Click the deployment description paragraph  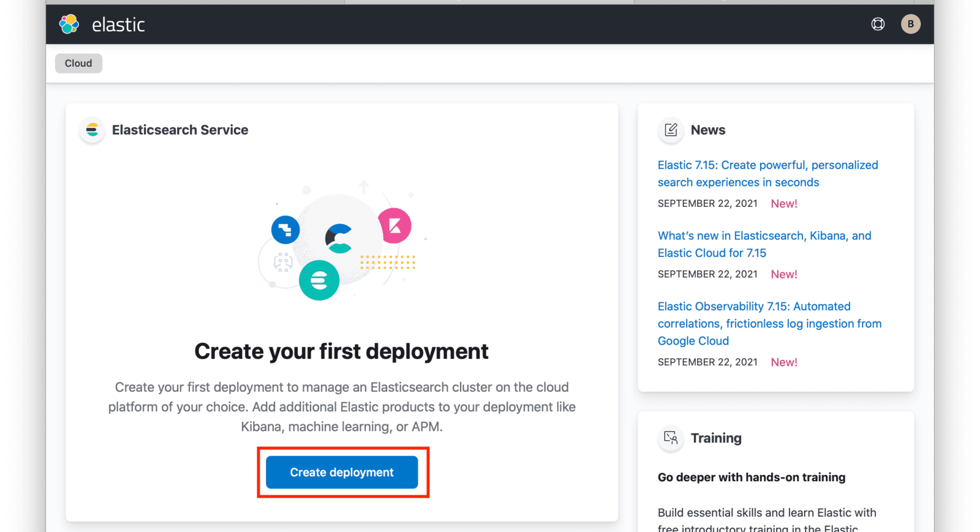coord(342,406)
